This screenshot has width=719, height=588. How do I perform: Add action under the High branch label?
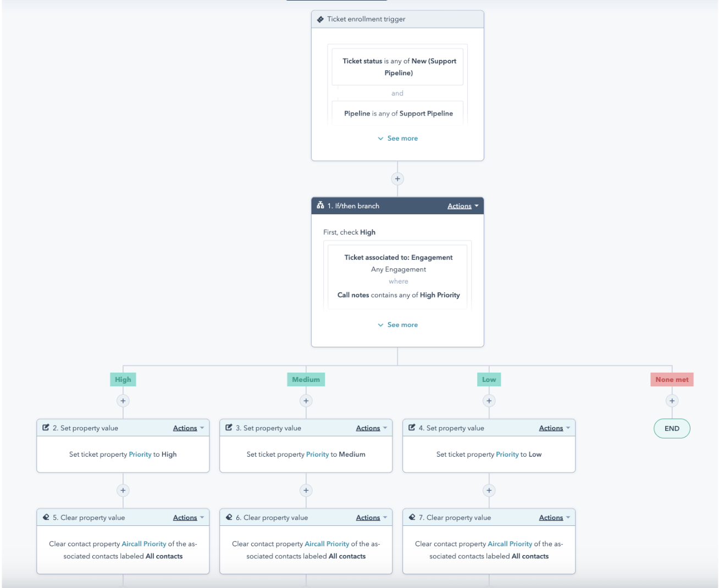pyautogui.click(x=123, y=401)
